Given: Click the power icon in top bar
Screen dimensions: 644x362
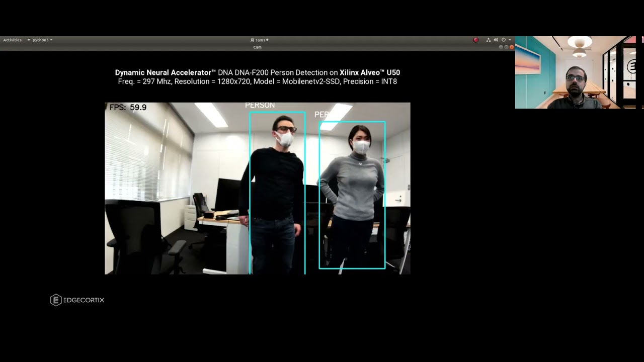Looking at the screenshot, I should pyautogui.click(x=504, y=40).
